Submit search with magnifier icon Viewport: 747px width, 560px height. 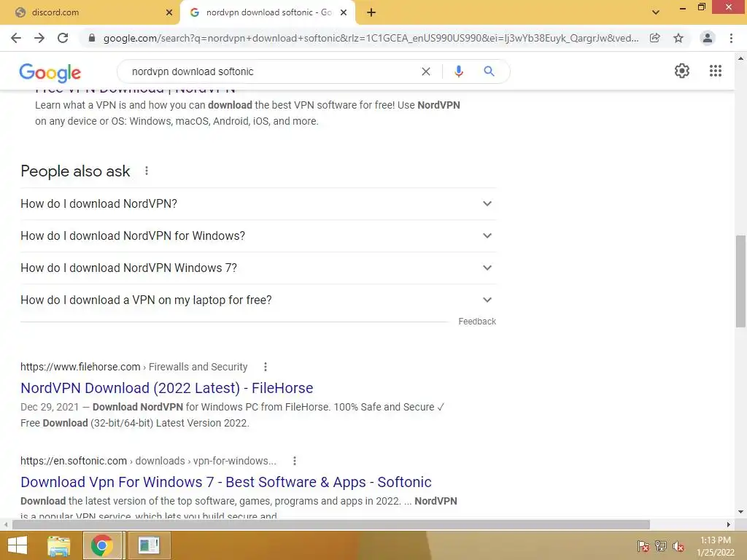(x=489, y=71)
